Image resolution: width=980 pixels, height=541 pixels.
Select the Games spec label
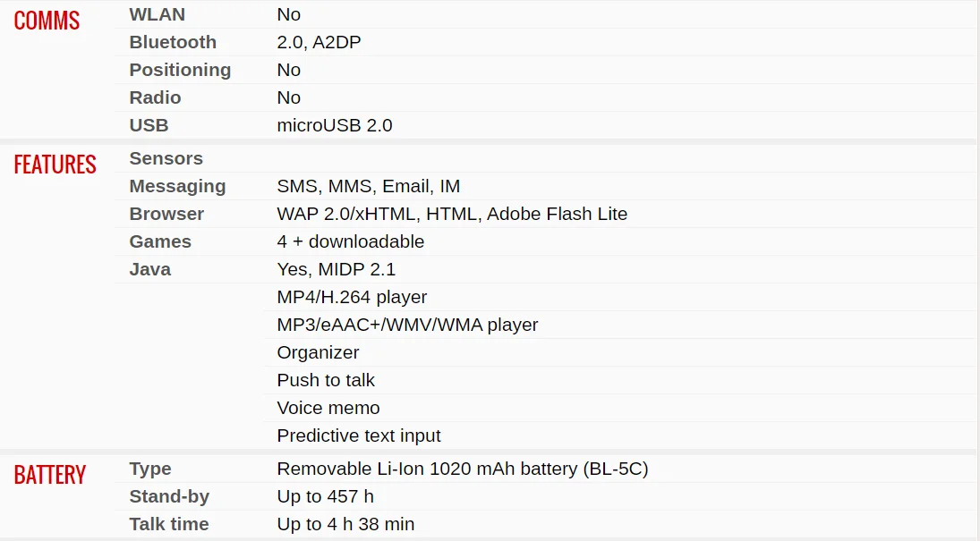click(160, 241)
